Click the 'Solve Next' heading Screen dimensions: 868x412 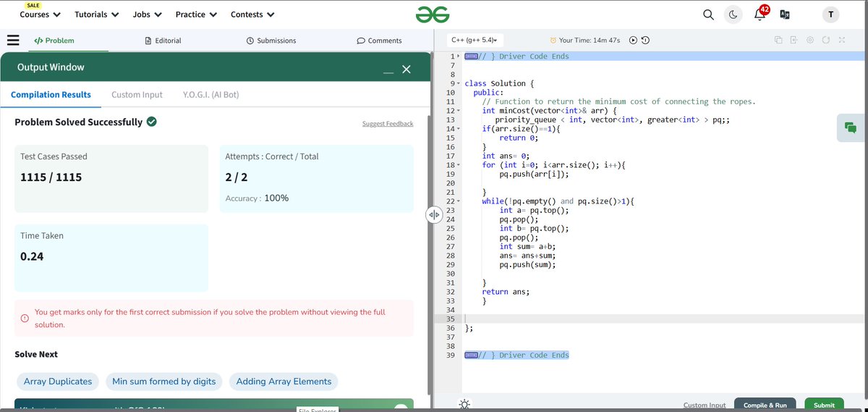(x=36, y=354)
